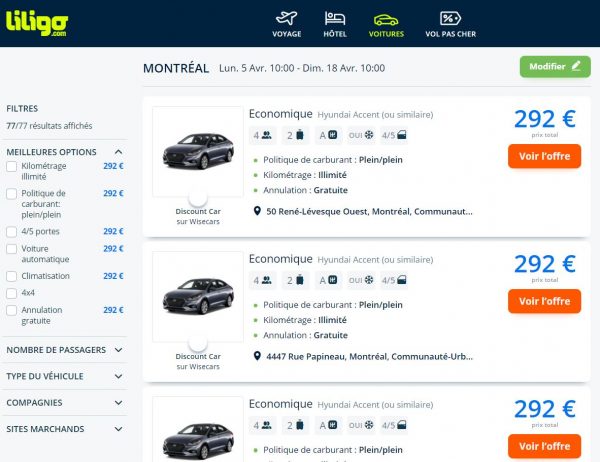Viewport: 600px width, 462px height.
Task: Check the Voiture automatique filter
Action: (11, 249)
